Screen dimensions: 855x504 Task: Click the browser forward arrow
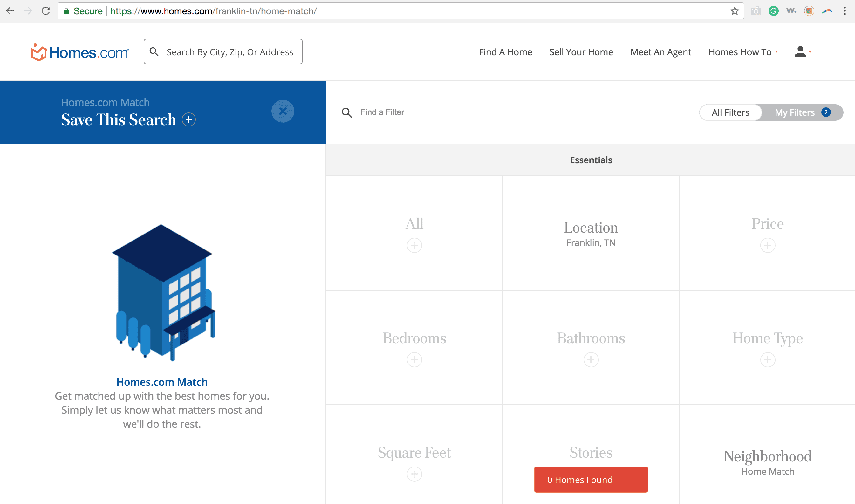28,11
